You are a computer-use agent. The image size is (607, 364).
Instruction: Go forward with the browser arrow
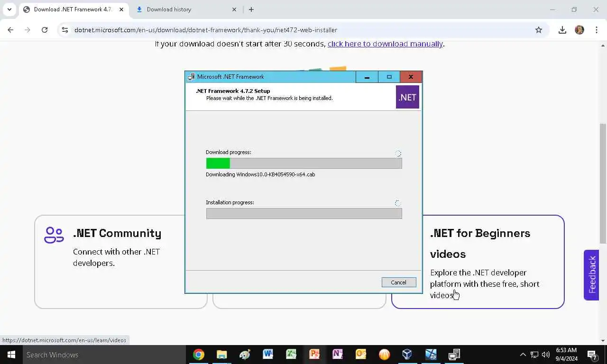[28, 30]
